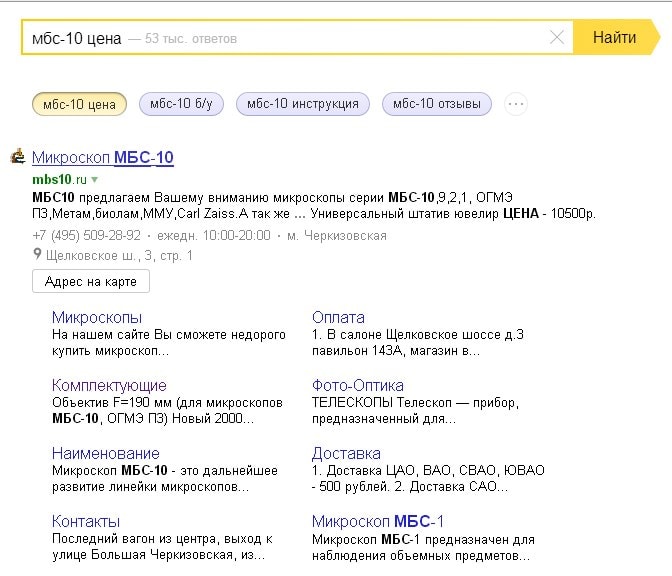The image size is (672, 576).
Task: Open the Доставка sitelink
Action: coord(346,453)
